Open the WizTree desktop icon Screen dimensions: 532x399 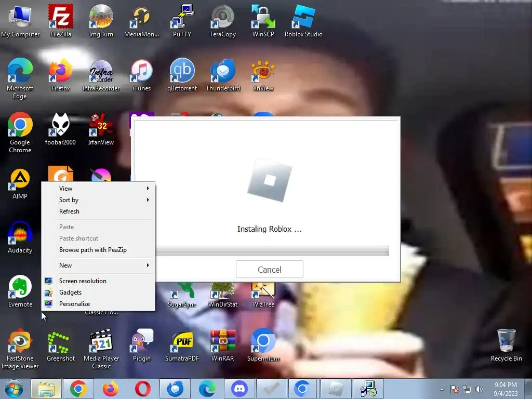point(263,295)
